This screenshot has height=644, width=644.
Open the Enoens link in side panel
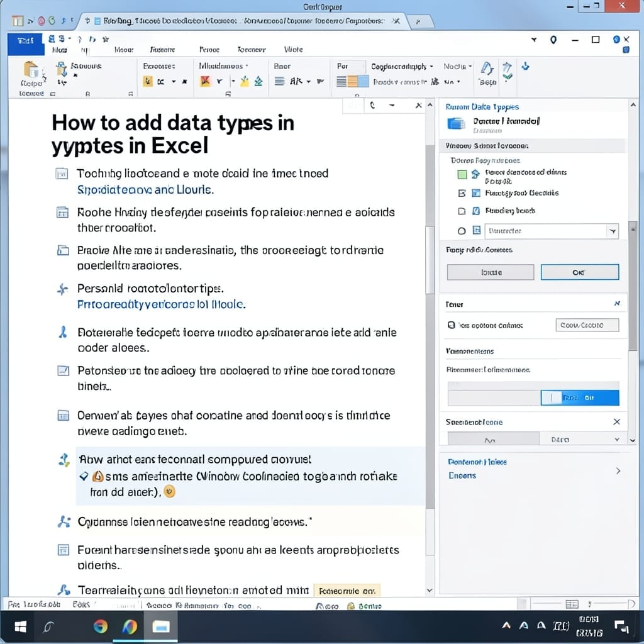pyautogui.click(x=462, y=475)
